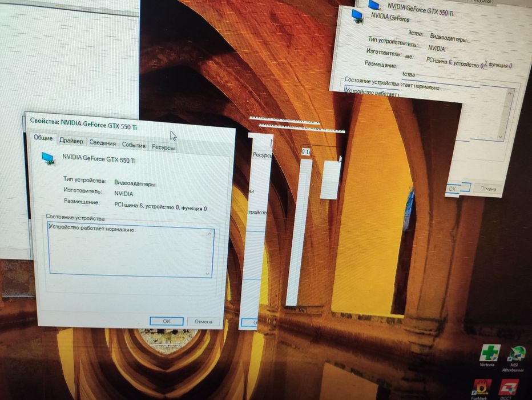Open the Драйвер tab

(71, 141)
